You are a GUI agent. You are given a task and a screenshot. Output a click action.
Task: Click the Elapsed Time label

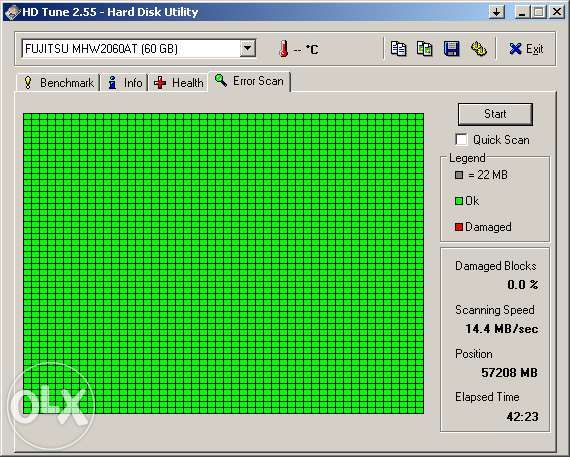(487, 397)
